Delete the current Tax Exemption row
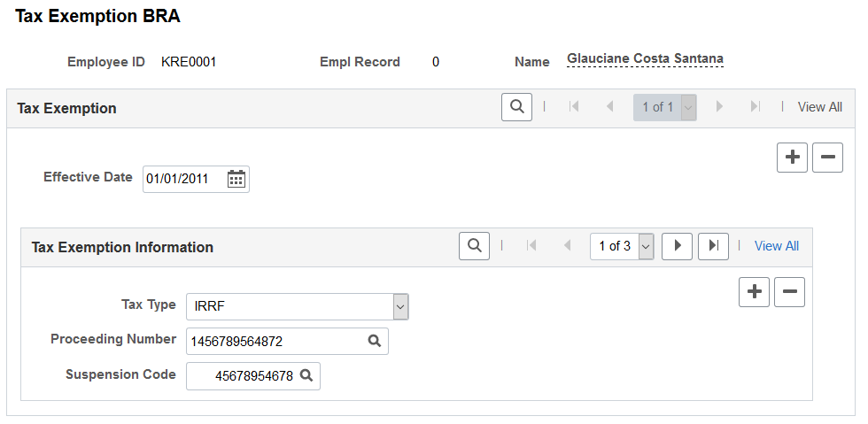The height and width of the screenshot is (424, 868). coord(827,158)
